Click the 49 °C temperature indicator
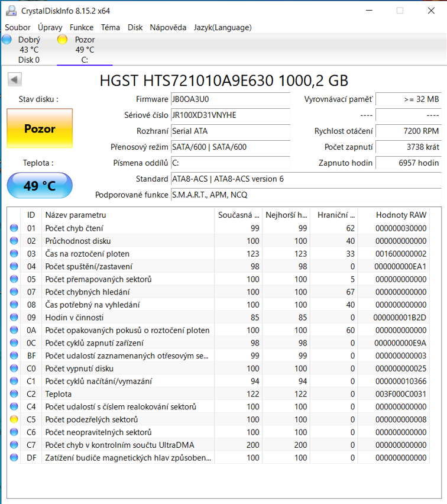The width and height of the screenshot is (447, 504). 40,186
